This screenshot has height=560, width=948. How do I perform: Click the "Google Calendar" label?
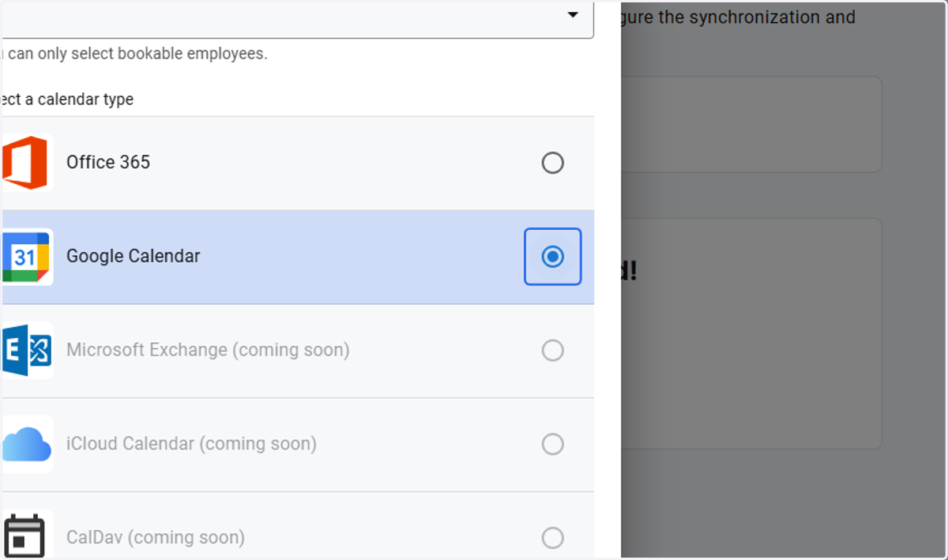click(x=134, y=256)
